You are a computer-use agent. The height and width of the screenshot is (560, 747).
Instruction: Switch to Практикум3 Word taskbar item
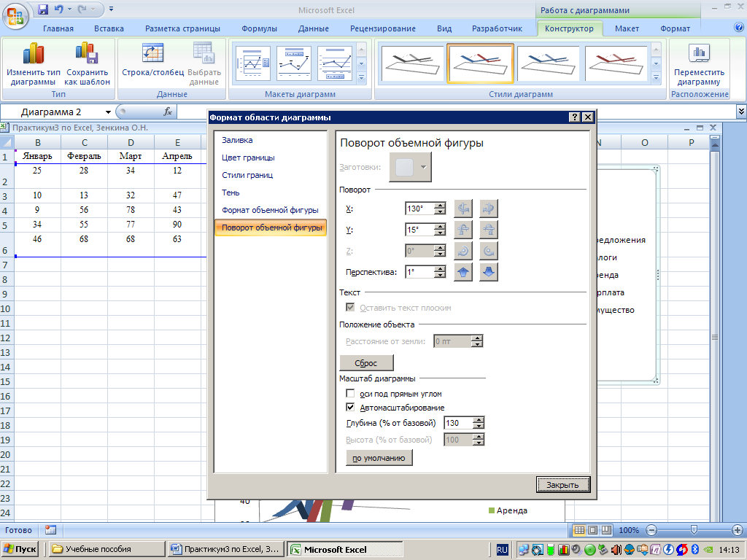(x=226, y=549)
